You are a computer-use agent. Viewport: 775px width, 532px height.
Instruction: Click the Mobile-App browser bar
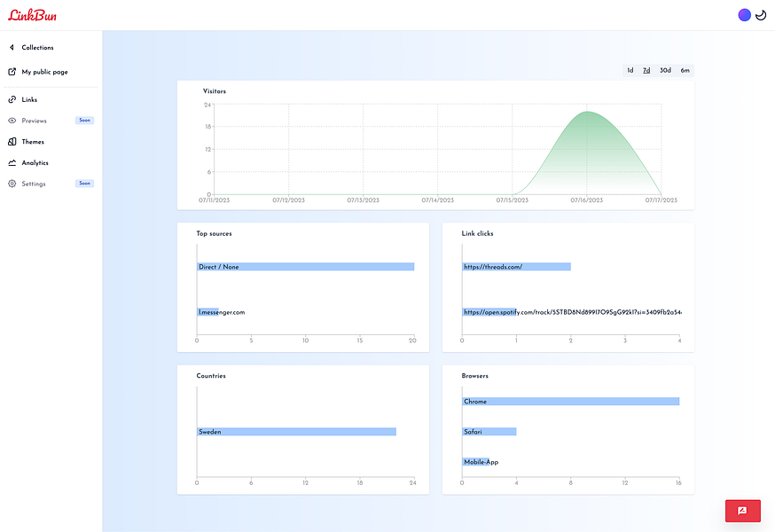(476, 462)
